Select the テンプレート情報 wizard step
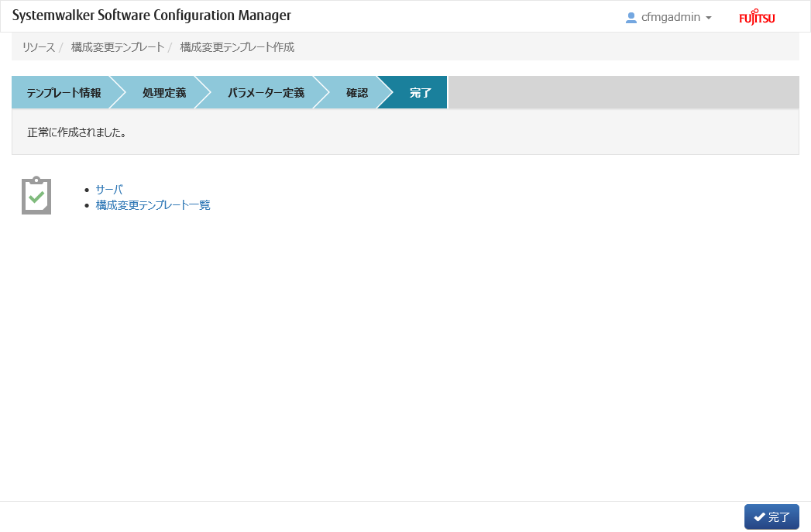Screen dimensions: 811x532 64,93
